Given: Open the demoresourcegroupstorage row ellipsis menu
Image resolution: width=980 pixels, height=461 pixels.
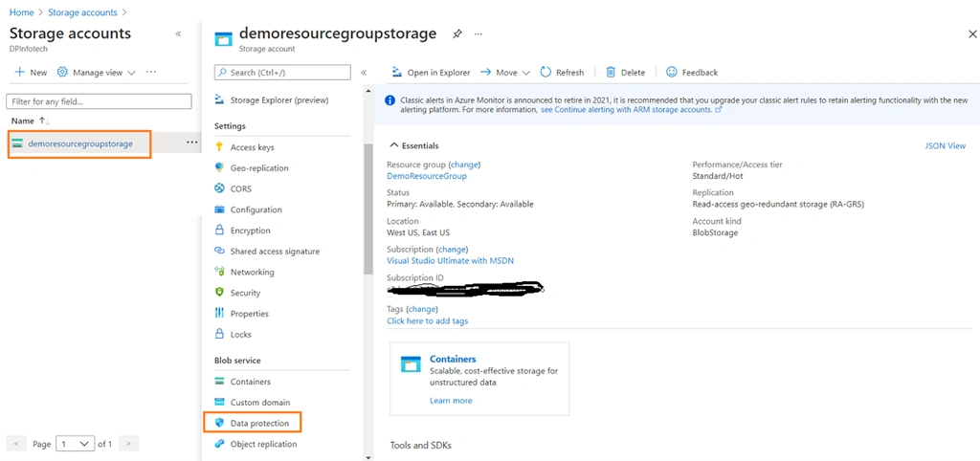Looking at the screenshot, I should (x=191, y=143).
